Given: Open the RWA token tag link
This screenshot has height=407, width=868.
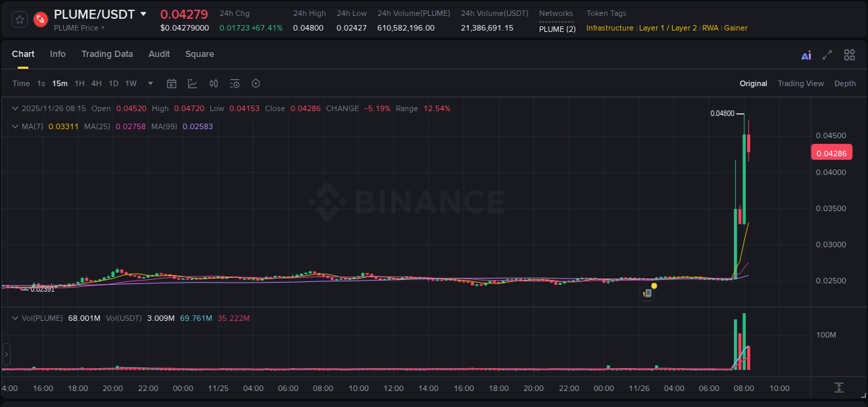Looking at the screenshot, I should click(x=710, y=28).
